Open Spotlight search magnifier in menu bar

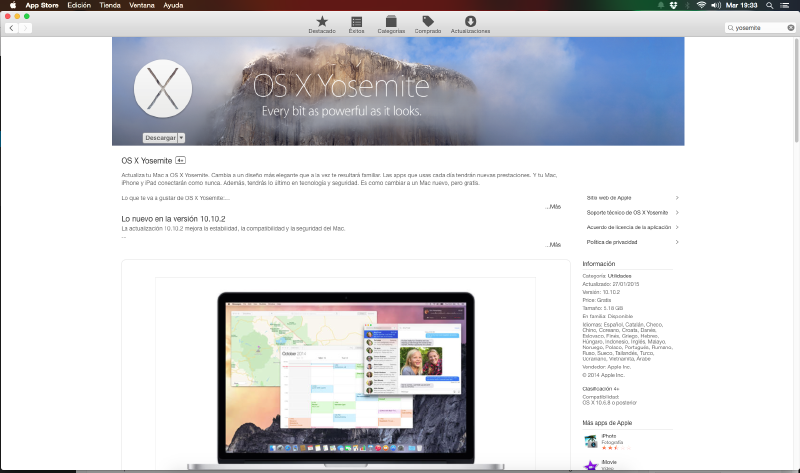click(769, 5)
